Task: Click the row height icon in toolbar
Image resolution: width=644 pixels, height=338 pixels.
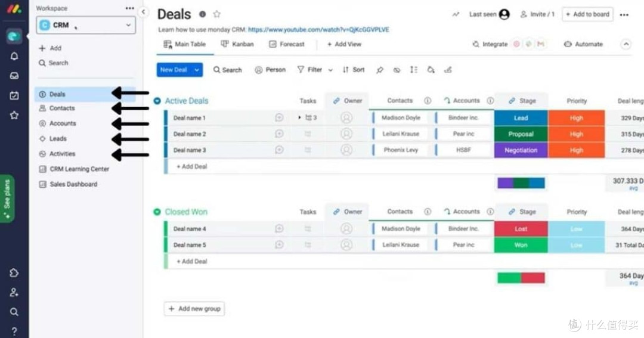Action: (414, 70)
